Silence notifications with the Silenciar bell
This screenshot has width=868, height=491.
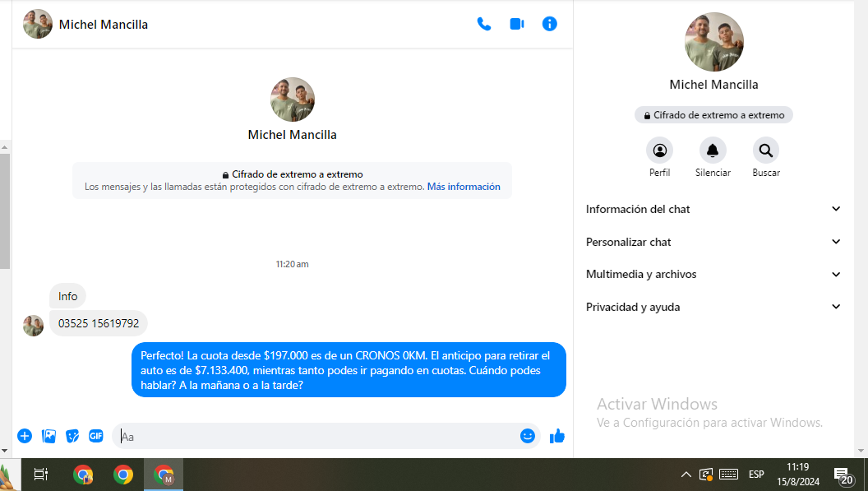click(x=713, y=151)
